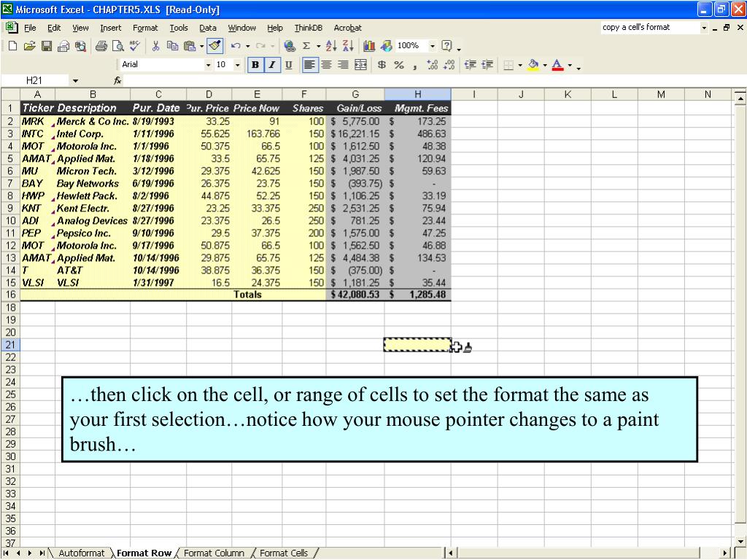Save the workbook with the floppy icon
Image resolution: width=747 pixels, height=560 pixels.
47,46
